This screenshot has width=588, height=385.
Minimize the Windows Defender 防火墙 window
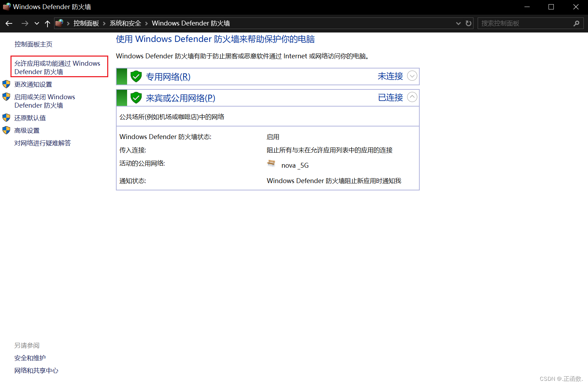(527, 7)
